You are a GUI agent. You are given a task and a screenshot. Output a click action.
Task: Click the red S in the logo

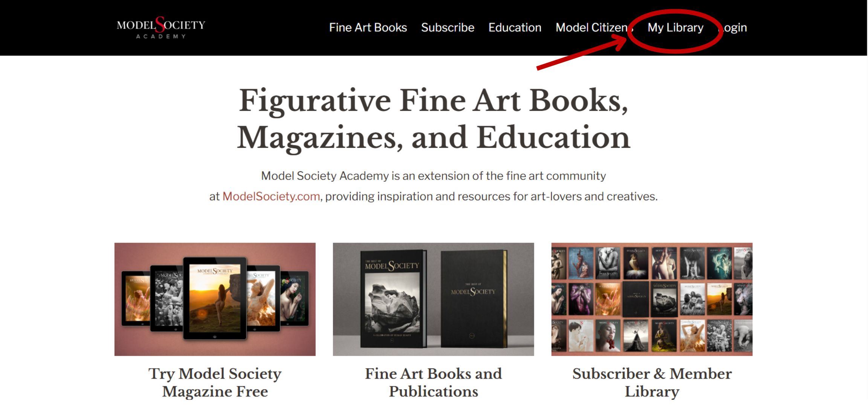pos(160,24)
